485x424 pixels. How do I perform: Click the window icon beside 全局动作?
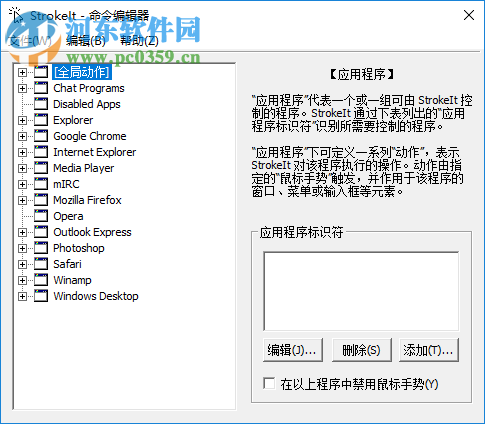[41, 72]
